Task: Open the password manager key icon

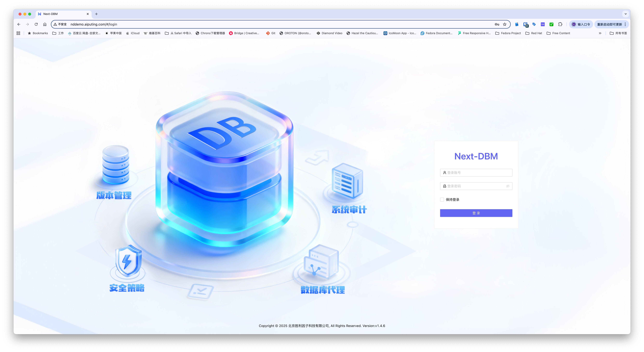Action: point(497,24)
